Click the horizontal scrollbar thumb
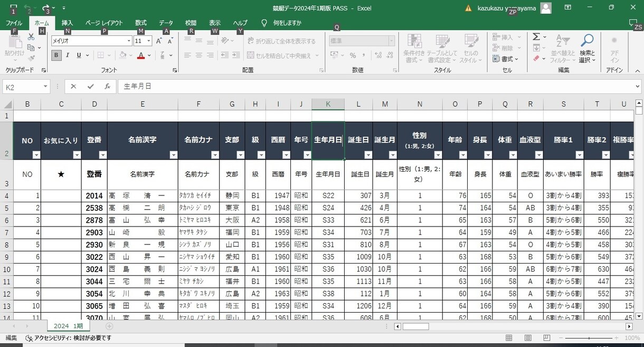The width and height of the screenshot is (644, 347). click(415, 326)
